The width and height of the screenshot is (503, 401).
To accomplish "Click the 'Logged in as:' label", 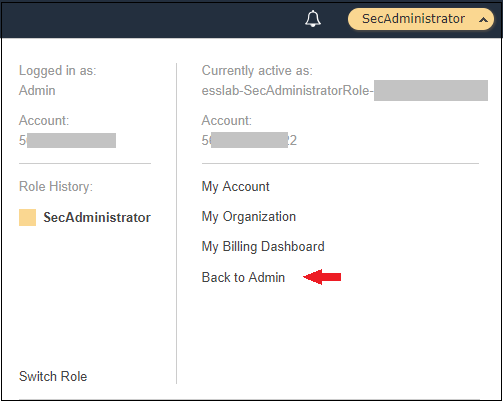I will 58,71.
